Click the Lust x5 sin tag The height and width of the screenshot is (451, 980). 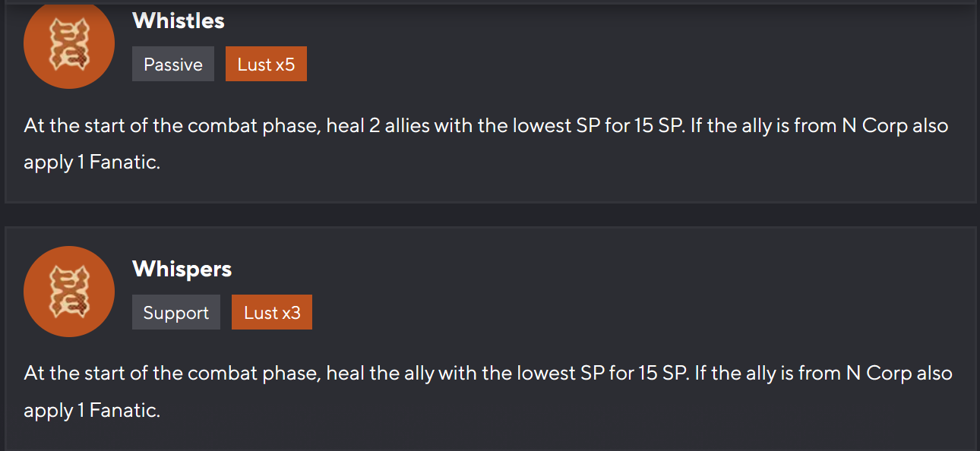[266, 65]
